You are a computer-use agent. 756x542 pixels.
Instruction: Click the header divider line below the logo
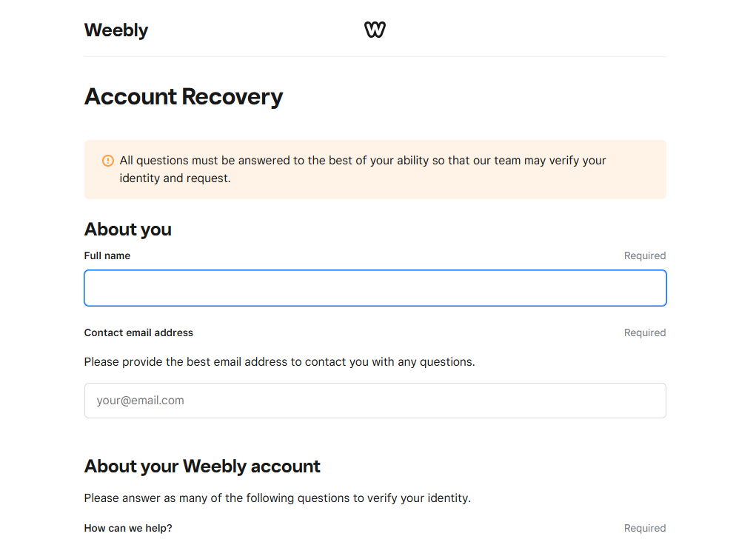375,56
